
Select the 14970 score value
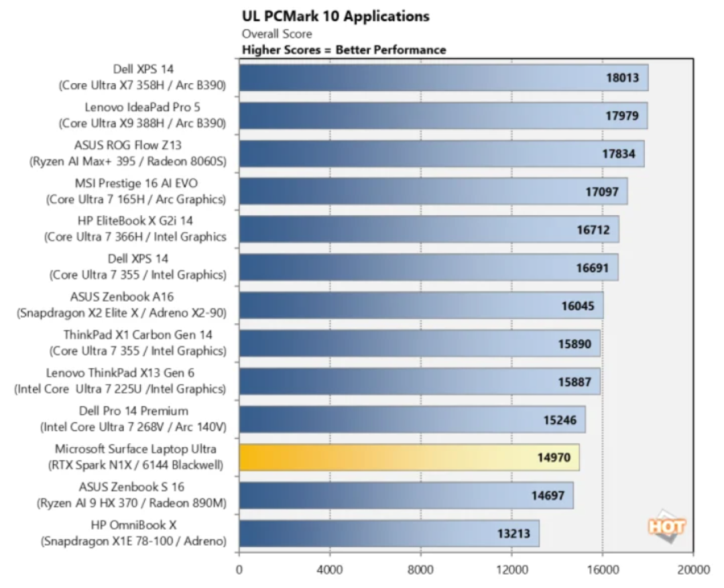coord(554,458)
